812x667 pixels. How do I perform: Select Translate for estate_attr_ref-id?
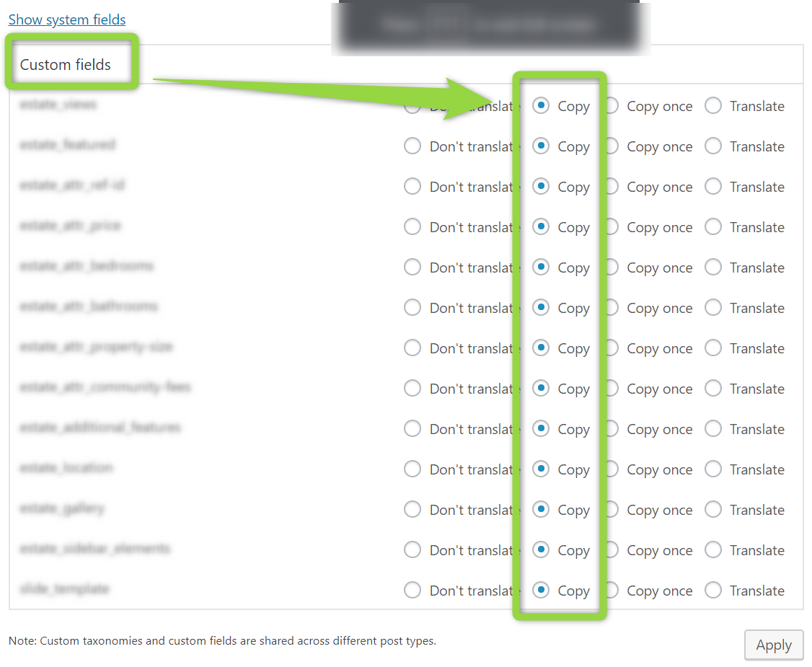point(713,187)
